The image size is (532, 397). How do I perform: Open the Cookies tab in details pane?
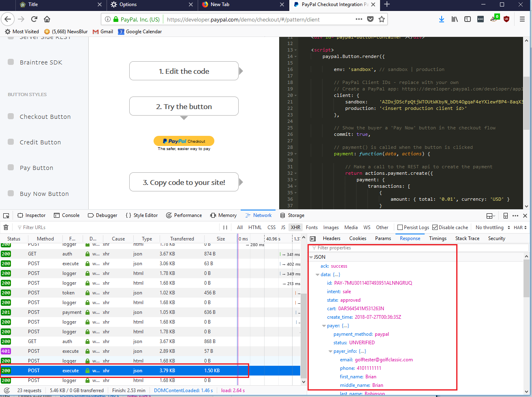(358, 238)
